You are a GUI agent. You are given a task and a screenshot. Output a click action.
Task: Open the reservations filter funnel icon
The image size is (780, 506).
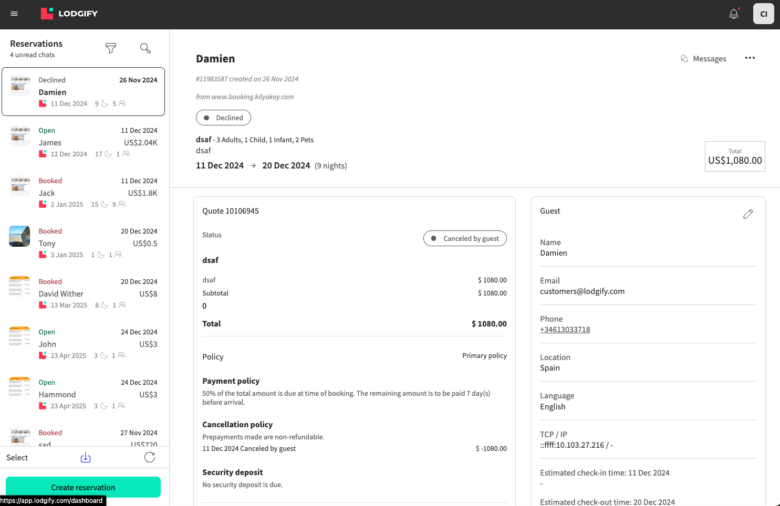point(111,48)
